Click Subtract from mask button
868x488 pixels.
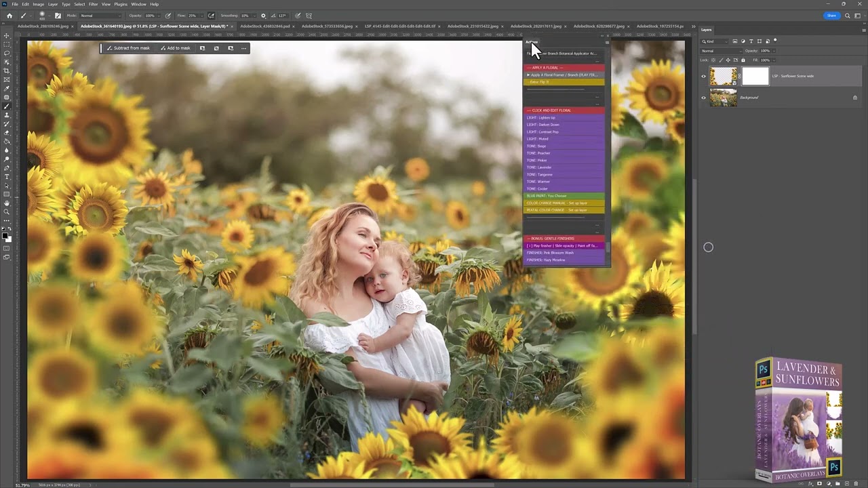128,48
